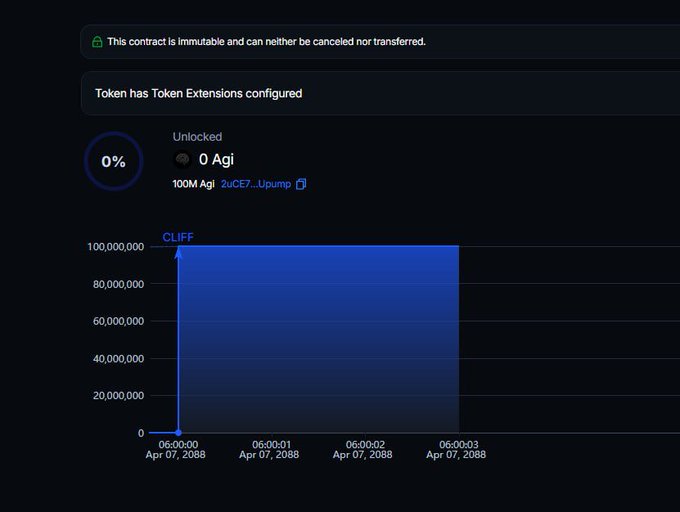Click the 20,000,000 axis label

pyautogui.click(x=118, y=395)
